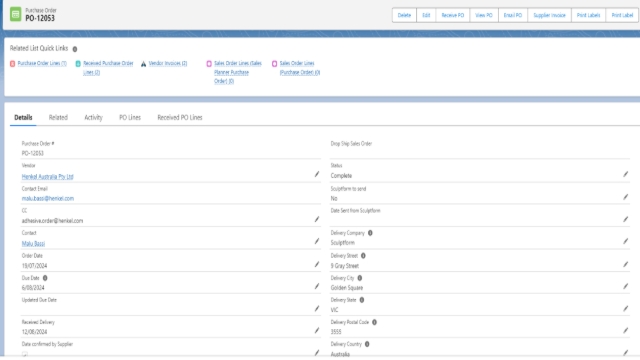Click the red Purchase Order Lines icon
Image resolution: width=640 pixels, height=360 pixels.
pos(13,64)
